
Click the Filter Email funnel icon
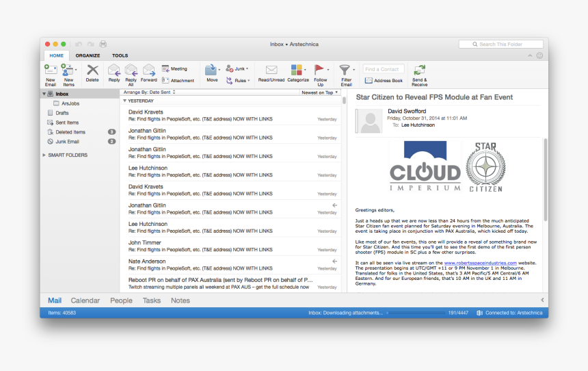344,70
